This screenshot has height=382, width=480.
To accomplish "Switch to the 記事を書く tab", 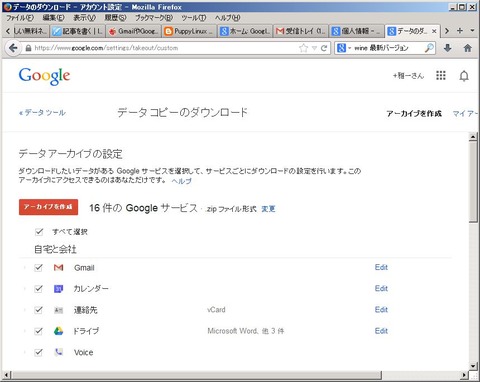I will pyautogui.click(x=78, y=31).
